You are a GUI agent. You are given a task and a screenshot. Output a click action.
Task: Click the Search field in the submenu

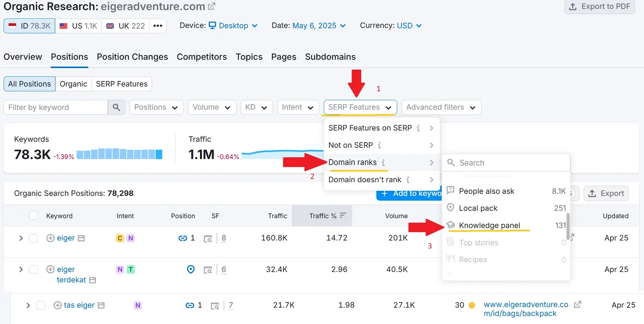(506, 163)
